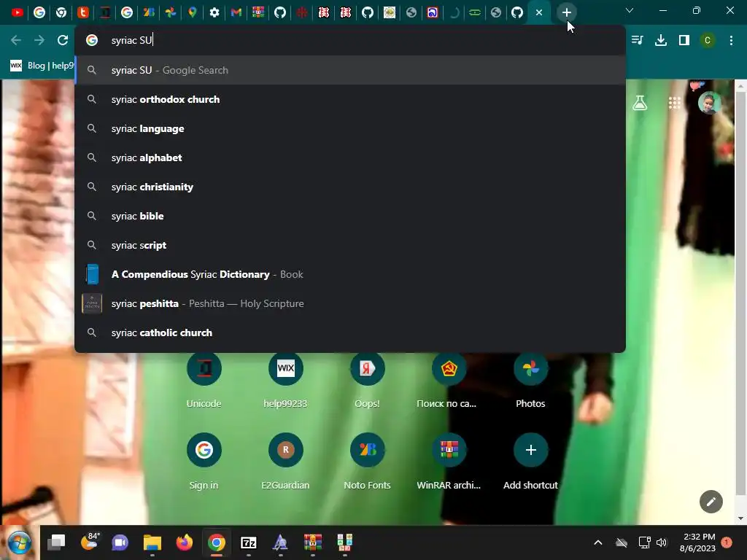Select 'syriac SU - Google Search' suggestion

pyautogui.click(x=350, y=70)
